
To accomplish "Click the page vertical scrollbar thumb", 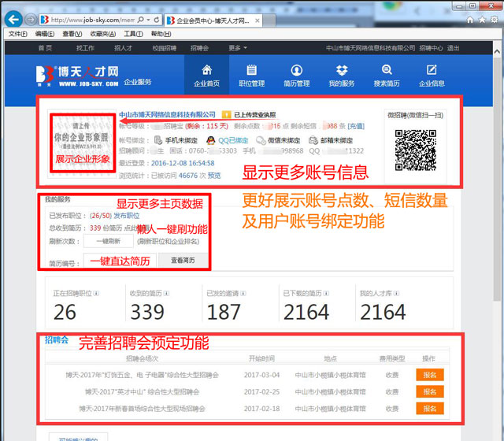I will point(497,179).
